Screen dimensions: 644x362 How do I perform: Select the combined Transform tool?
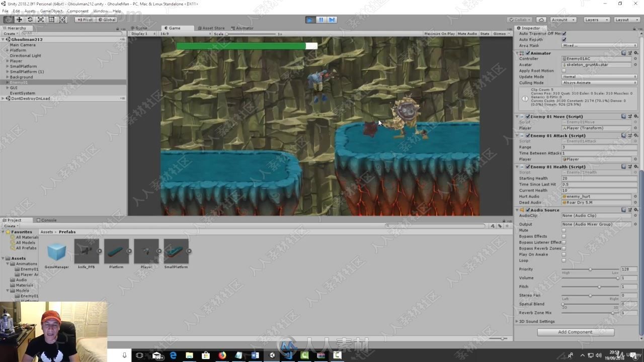62,20
